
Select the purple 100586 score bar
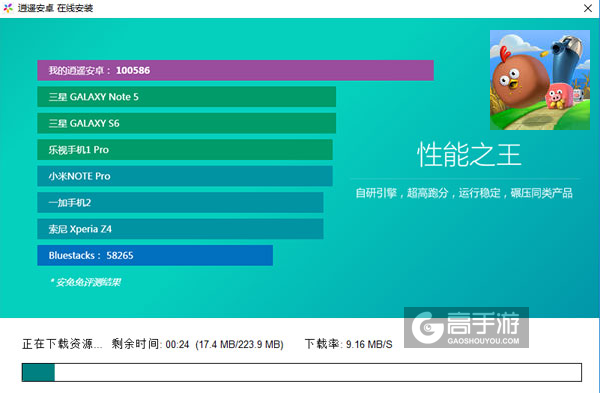[235, 70]
